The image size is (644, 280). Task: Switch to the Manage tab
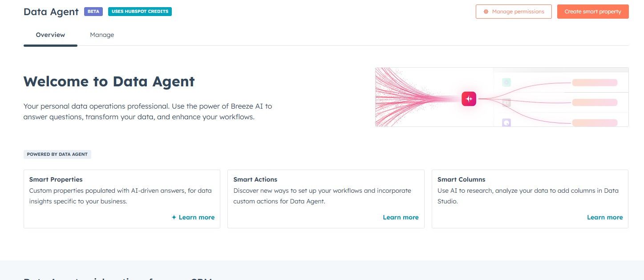pyautogui.click(x=102, y=35)
